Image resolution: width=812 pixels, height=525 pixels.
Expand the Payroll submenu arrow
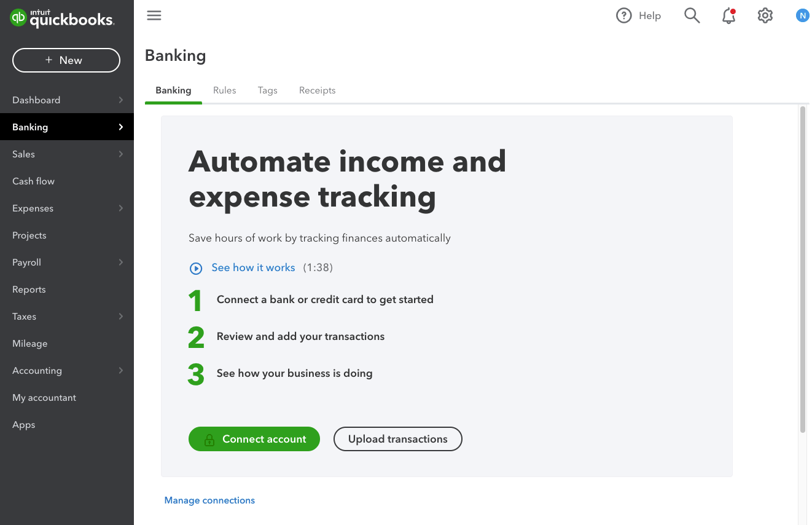[x=121, y=262]
